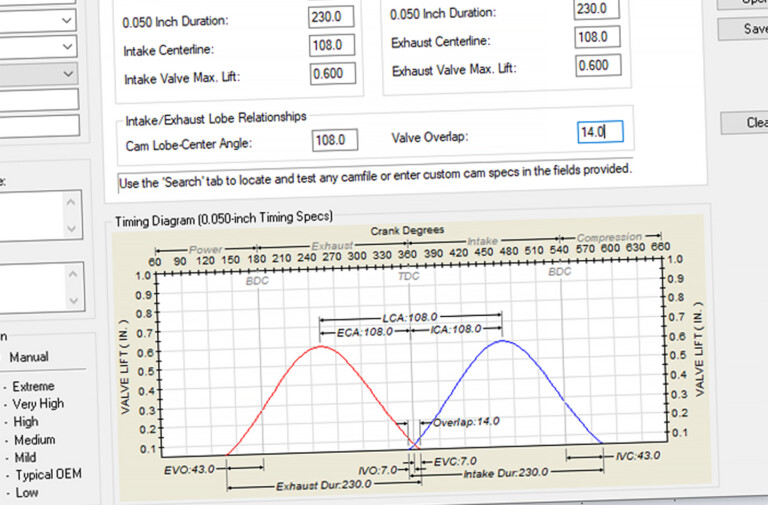
Task: Click the Save button at right edge
Action: (x=743, y=29)
